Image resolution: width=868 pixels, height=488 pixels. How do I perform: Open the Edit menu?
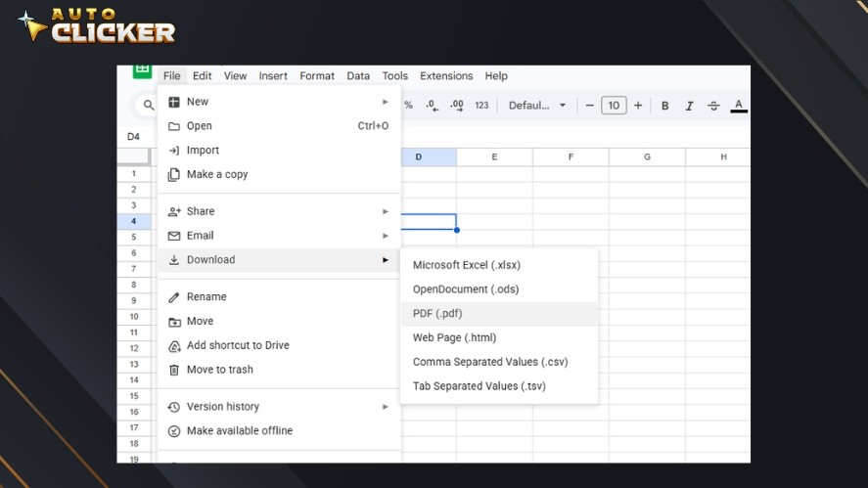click(202, 76)
